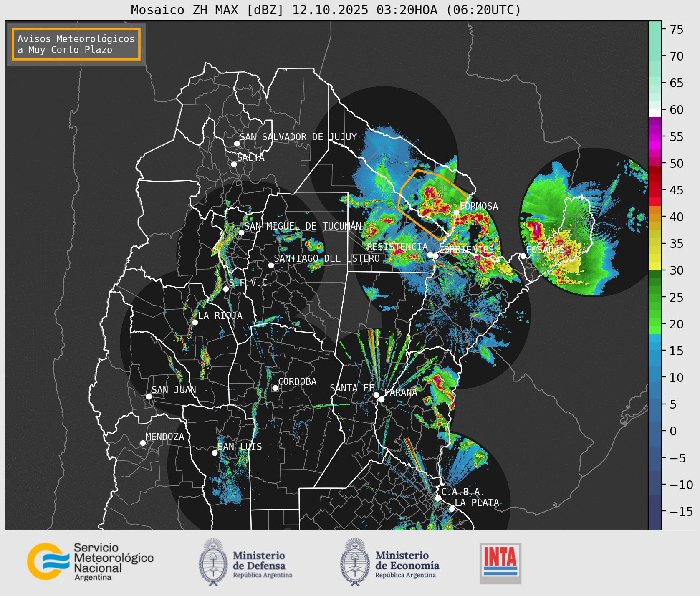
Task: Click the Avisos Meteorológicos a Muy Corto Plazo legend box
Action: click(76, 44)
